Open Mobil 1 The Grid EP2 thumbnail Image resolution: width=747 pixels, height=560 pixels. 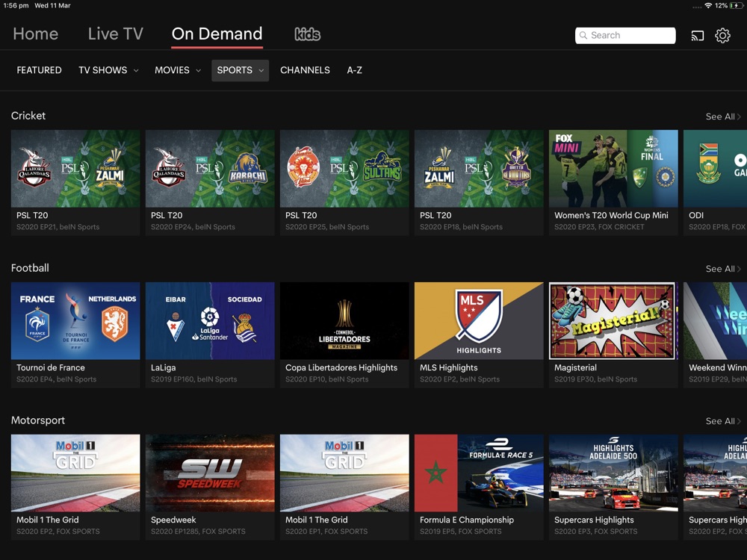click(75, 473)
